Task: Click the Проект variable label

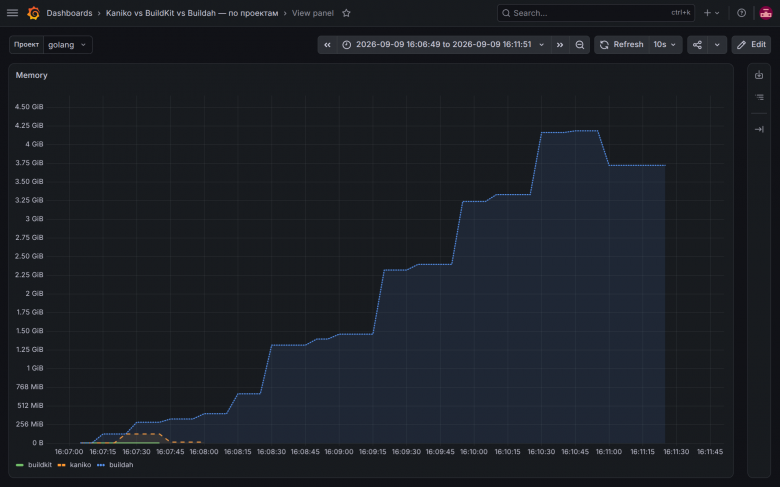Action: coord(26,45)
